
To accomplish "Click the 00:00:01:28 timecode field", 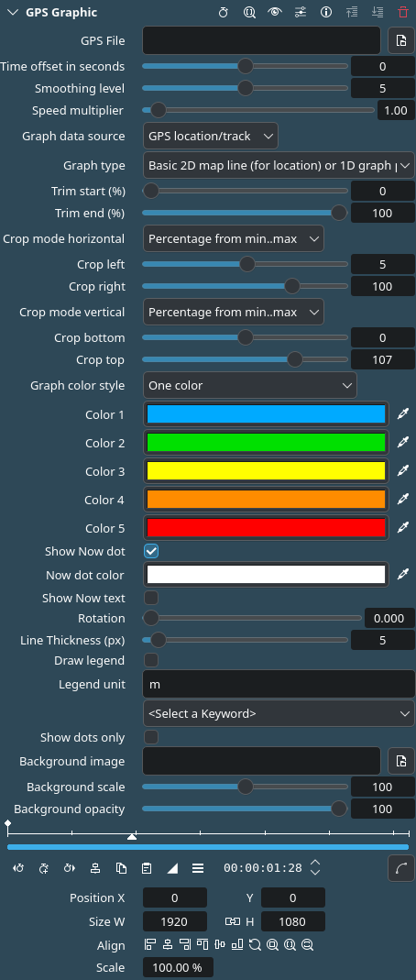I will point(263,868).
